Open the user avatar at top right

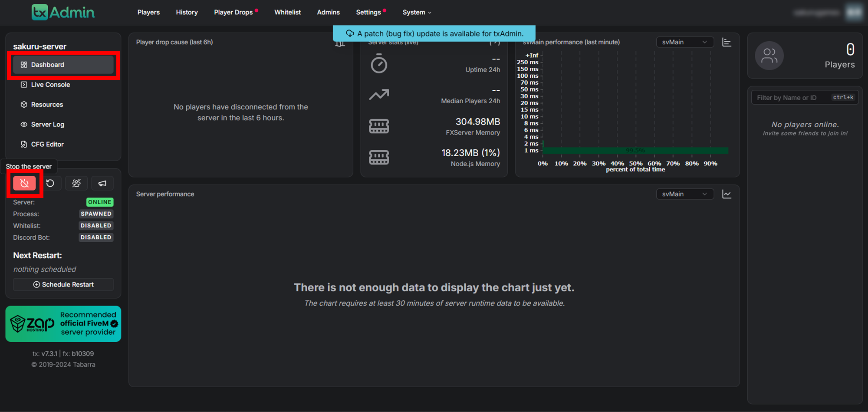tap(854, 12)
